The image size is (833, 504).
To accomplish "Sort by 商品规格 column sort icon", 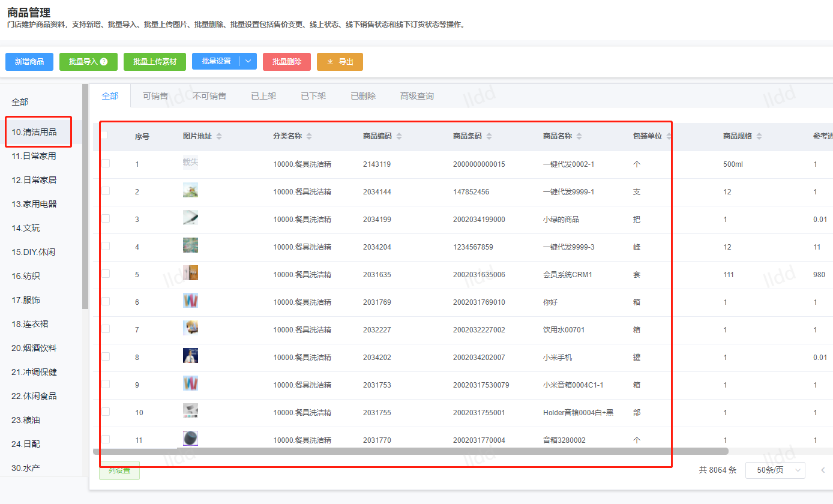I will click(759, 137).
